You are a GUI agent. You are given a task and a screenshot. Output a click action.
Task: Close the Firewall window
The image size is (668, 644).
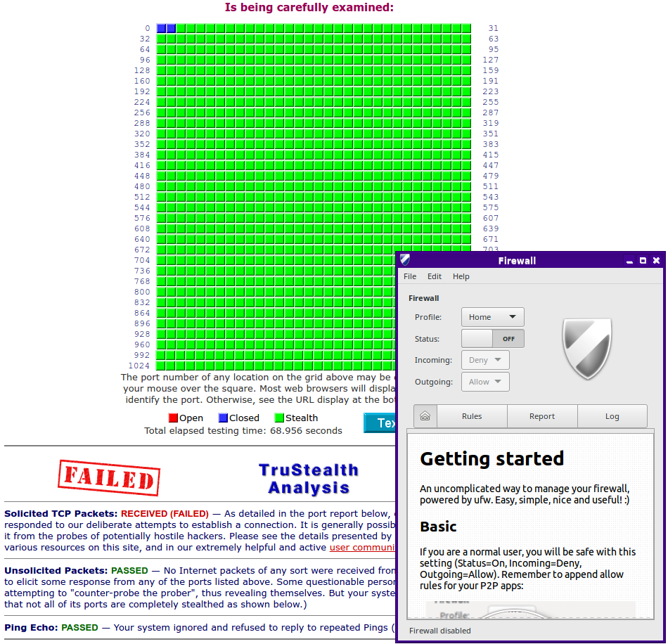(x=656, y=260)
